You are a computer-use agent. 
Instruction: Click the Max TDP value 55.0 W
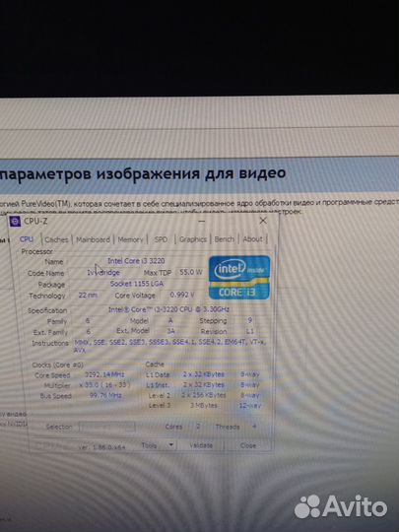(x=191, y=272)
